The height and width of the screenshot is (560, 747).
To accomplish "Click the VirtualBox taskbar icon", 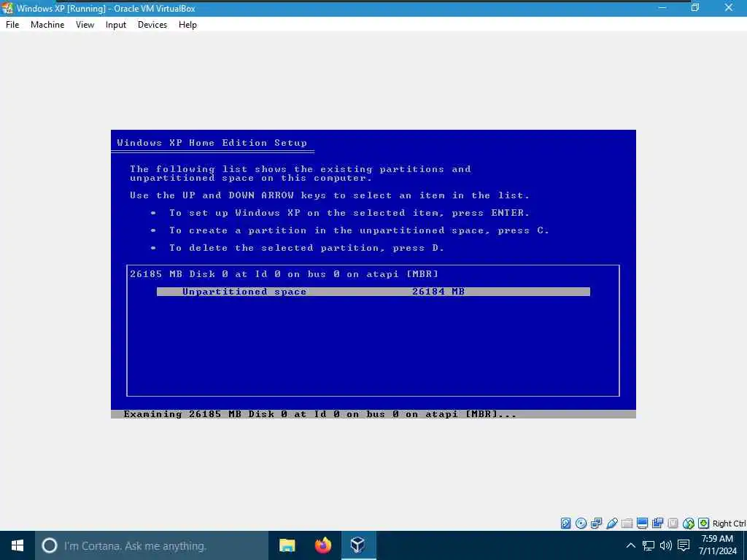I will tap(358, 545).
